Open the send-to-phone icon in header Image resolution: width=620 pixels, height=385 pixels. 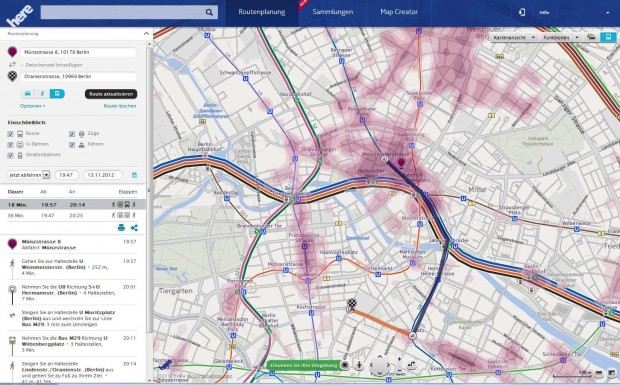pyautogui.click(x=522, y=12)
